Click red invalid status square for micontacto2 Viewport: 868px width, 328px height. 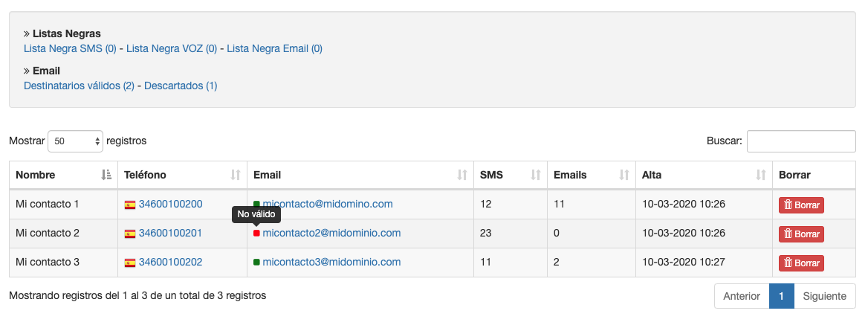(256, 234)
